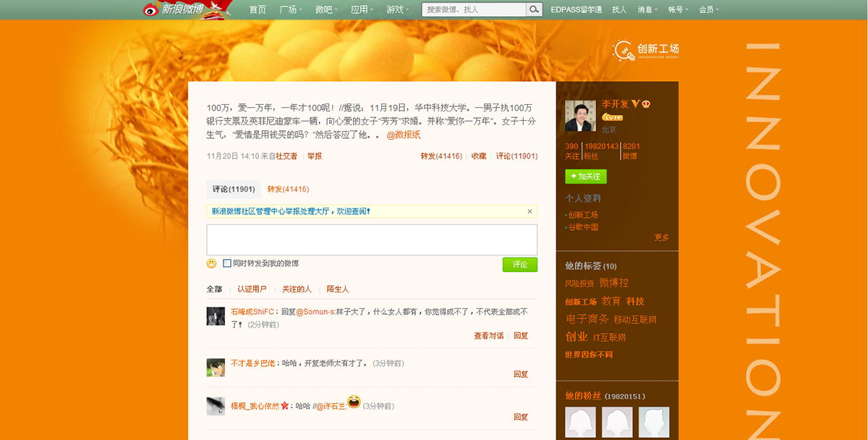Screen dimensions: 868x440
Task: Click the level badge under 李开复's name
Action: tap(613, 117)
